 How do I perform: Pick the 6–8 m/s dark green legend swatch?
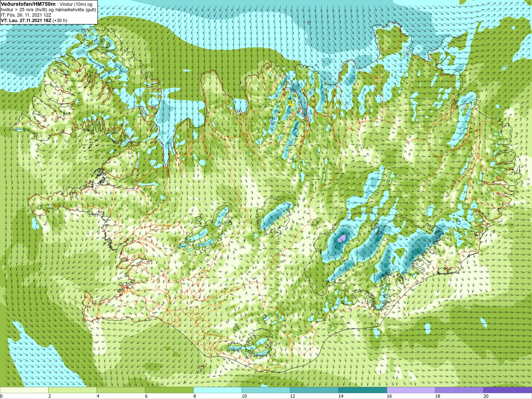coord(169,390)
